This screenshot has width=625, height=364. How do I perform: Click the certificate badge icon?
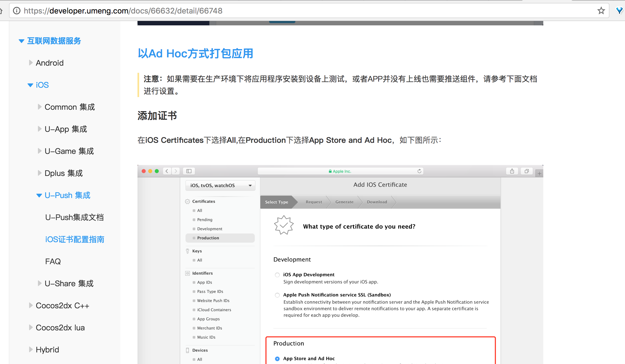[x=284, y=225]
